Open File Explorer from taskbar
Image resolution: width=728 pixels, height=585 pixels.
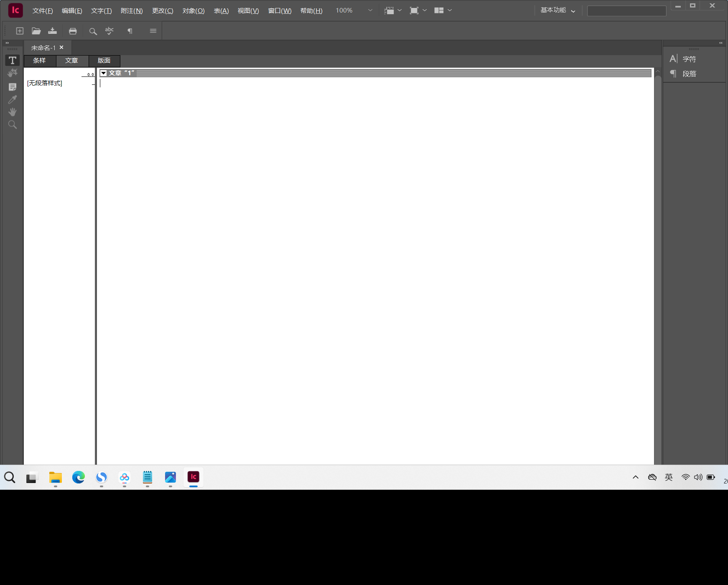point(55,477)
